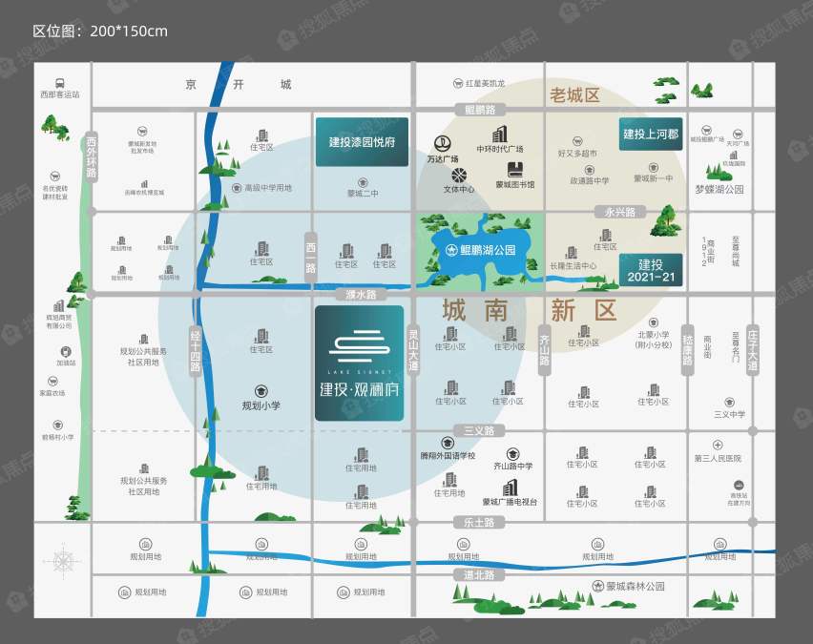Click the 好又多超市 icon
Image resolution: width=813 pixels, height=644 pixels.
click(x=577, y=141)
